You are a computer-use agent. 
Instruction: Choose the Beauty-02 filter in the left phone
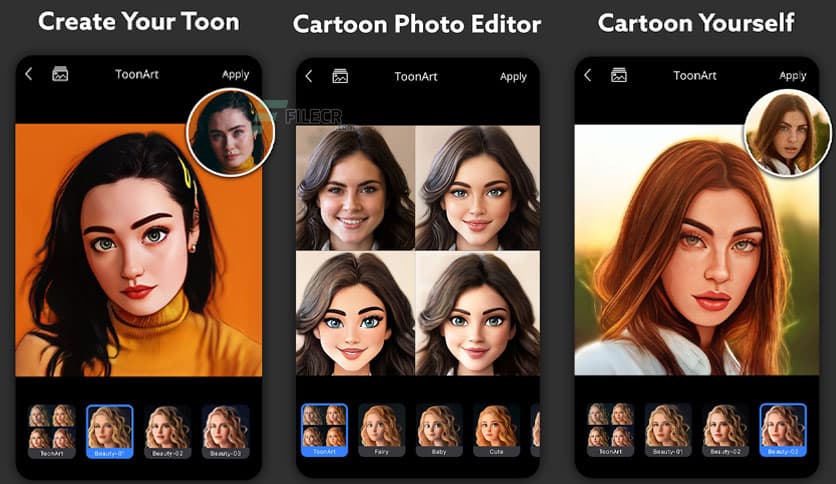pyautogui.click(x=168, y=430)
